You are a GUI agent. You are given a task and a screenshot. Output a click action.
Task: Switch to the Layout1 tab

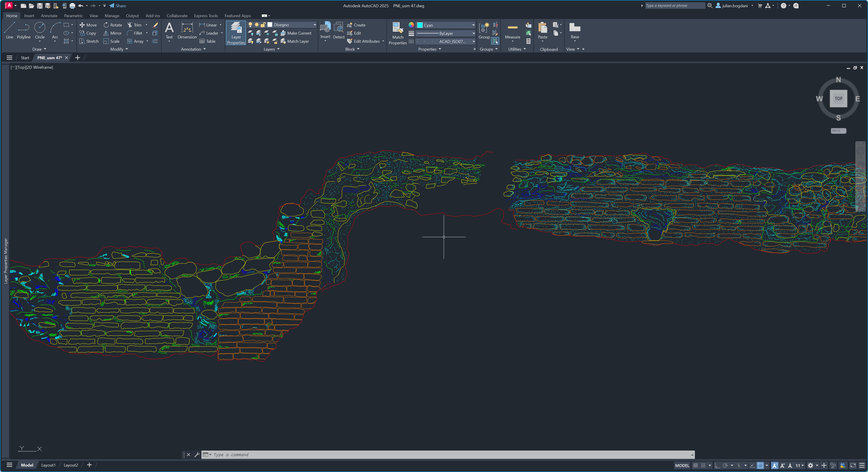pos(48,465)
